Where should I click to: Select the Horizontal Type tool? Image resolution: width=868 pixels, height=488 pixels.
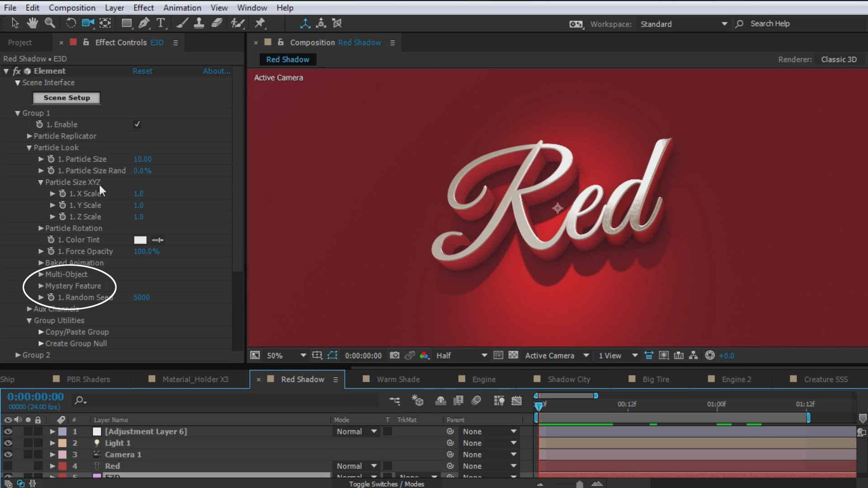(161, 23)
